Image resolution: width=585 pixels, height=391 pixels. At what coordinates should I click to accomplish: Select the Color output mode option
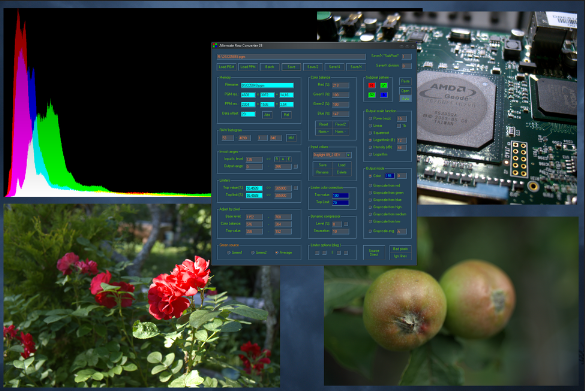click(x=375, y=176)
